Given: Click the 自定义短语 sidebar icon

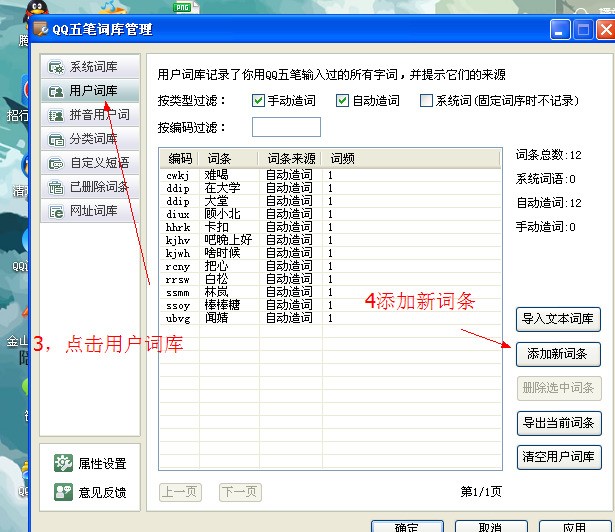Looking at the screenshot, I should click(x=56, y=163).
